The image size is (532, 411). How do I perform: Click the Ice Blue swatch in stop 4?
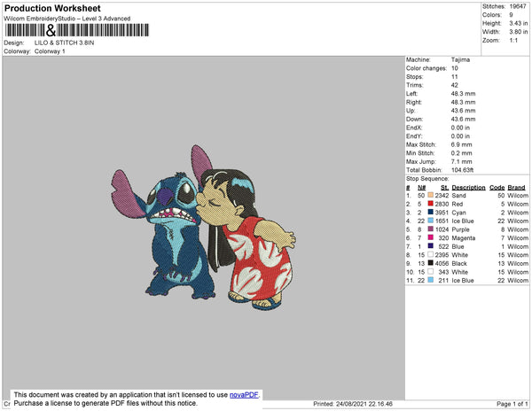(430, 221)
